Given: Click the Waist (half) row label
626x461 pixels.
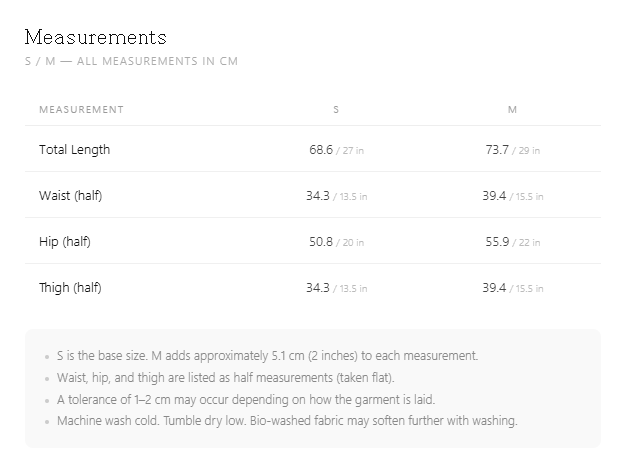Looking at the screenshot, I should [x=71, y=196].
